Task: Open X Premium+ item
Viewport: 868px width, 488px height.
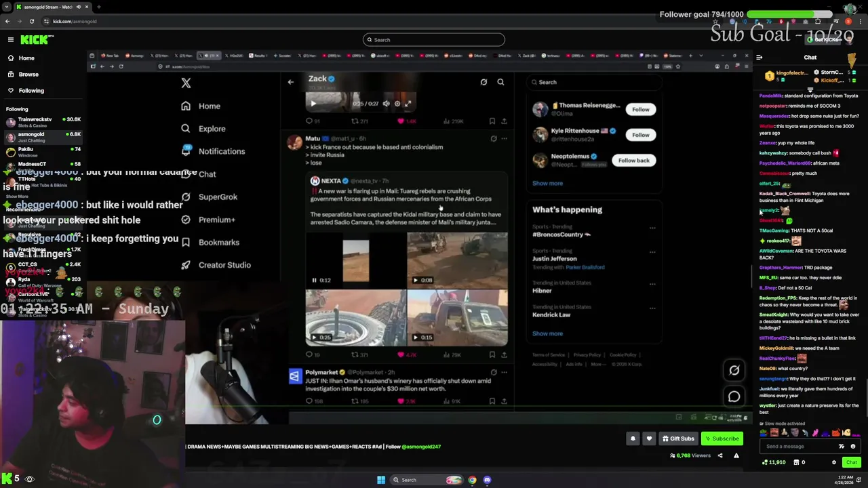Action: (208, 220)
